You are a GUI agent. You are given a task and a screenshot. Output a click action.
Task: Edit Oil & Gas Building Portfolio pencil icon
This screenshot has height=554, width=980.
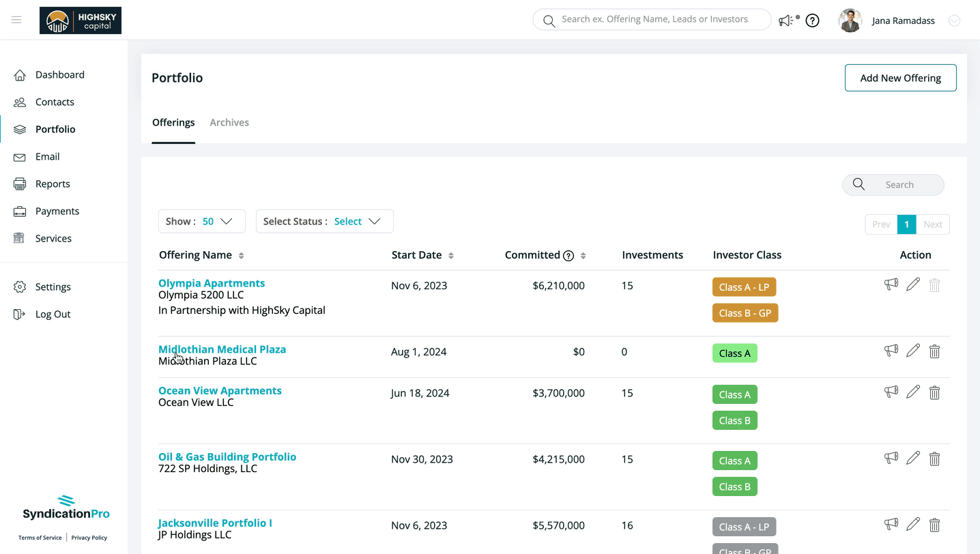click(x=913, y=458)
